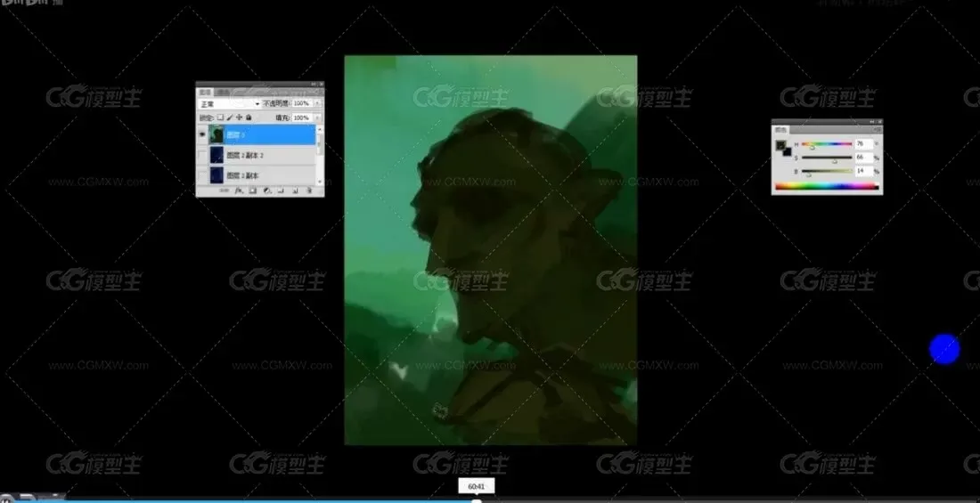Create a new layer group
The height and width of the screenshot is (503, 980).
click(281, 191)
